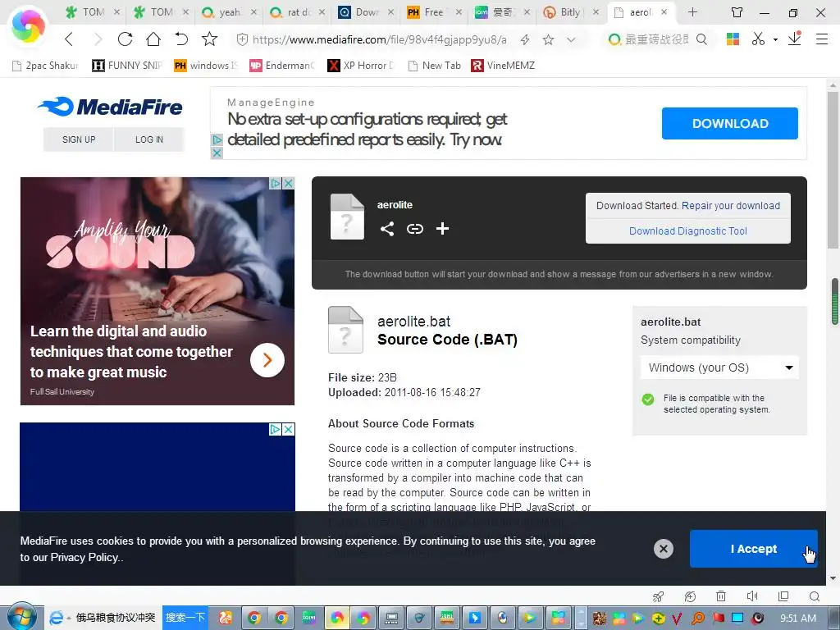Expand the address bar dropdown chevron
The image size is (840, 630).
click(x=571, y=39)
